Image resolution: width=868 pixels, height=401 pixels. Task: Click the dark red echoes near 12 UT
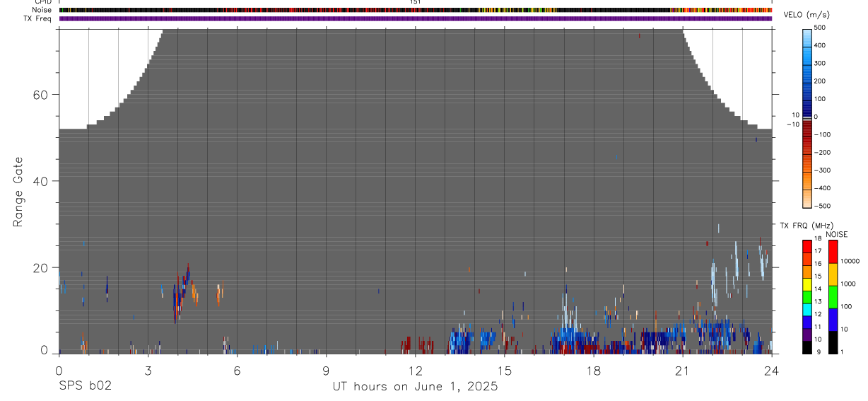click(x=417, y=345)
